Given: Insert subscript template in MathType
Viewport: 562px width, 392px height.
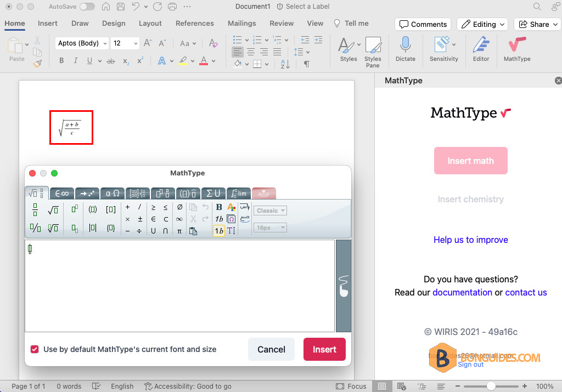Looking at the screenshot, I should tap(75, 228).
